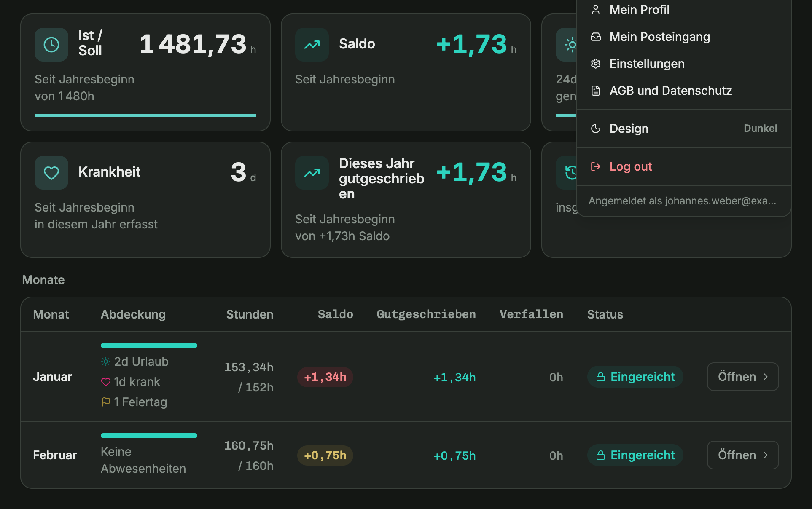Image resolution: width=812 pixels, height=509 pixels.
Task: Click the Februar coverage bar
Action: click(x=149, y=436)
